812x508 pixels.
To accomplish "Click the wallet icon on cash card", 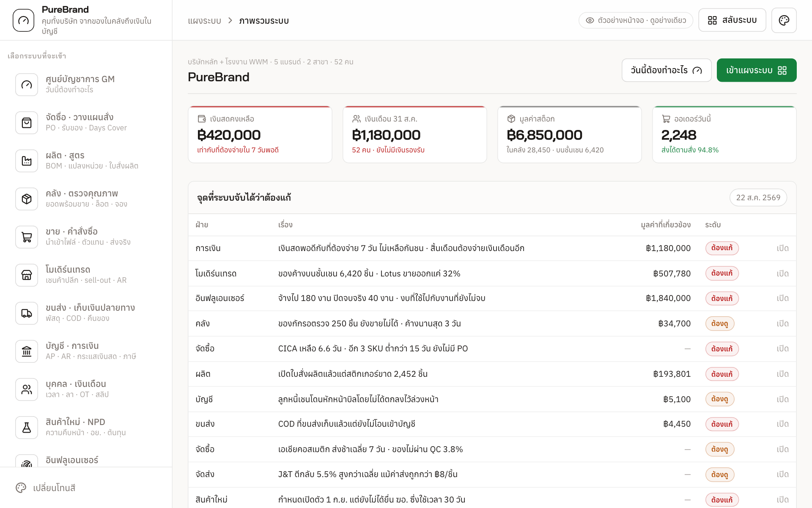I will [202, 119].
